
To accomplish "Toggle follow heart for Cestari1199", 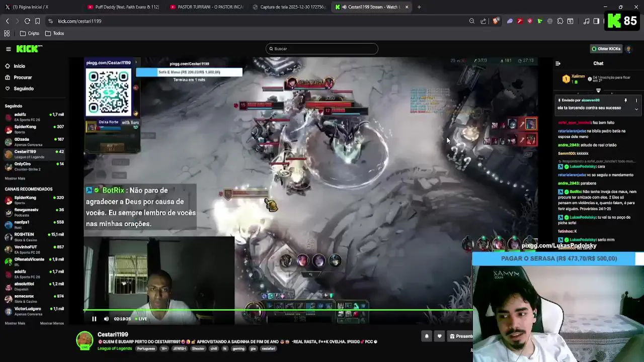I will [439, 336].
